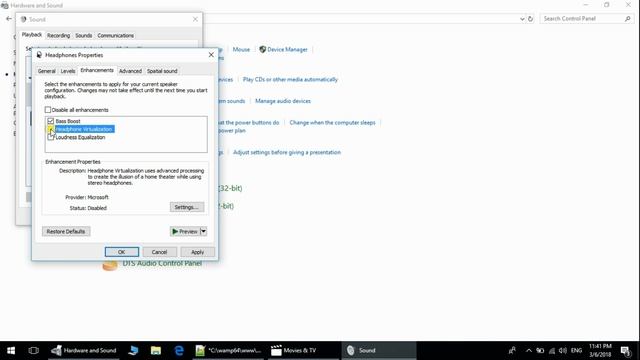Open Action Center notifications
This screenshot has height=360, width=640.
[626, 350]
